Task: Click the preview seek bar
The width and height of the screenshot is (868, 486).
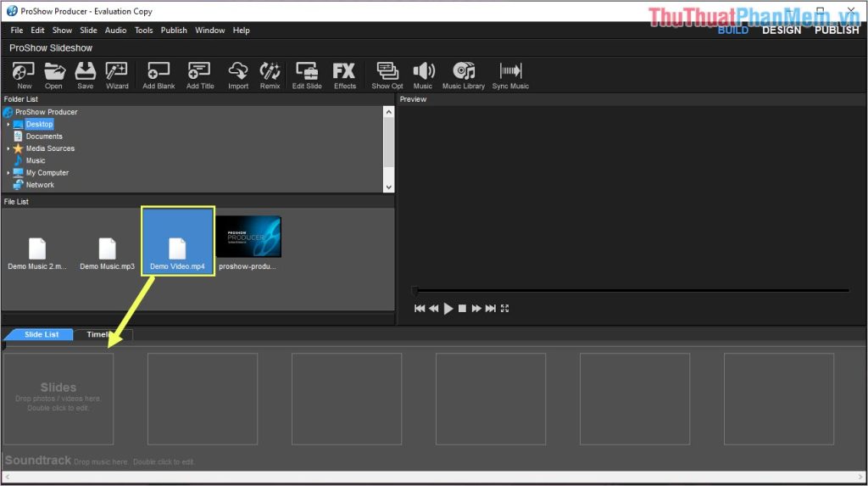Action: pos(631,290)
